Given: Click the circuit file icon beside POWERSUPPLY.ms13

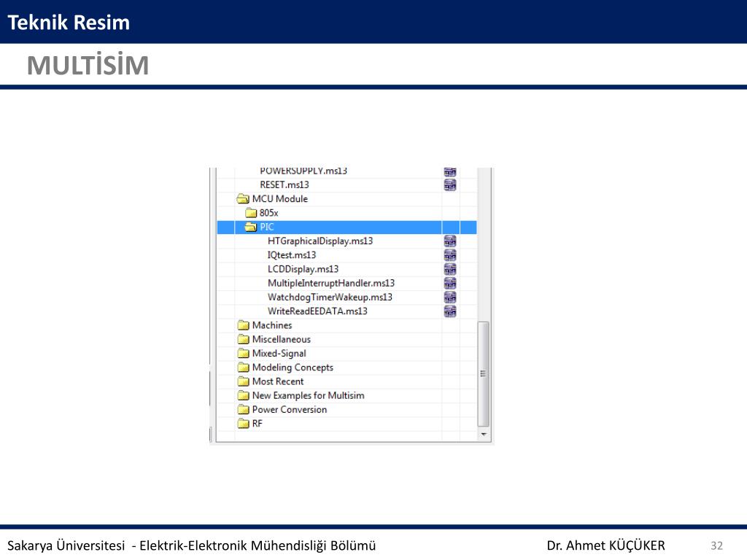Looking at the screenshot, I should pyautogui.click(x=450, y=172).
